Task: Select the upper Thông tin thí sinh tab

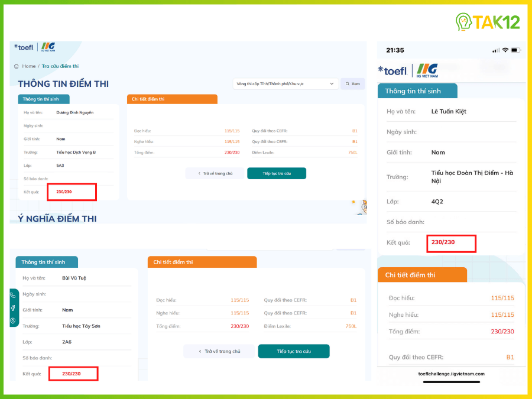Action: click(44, 99)
